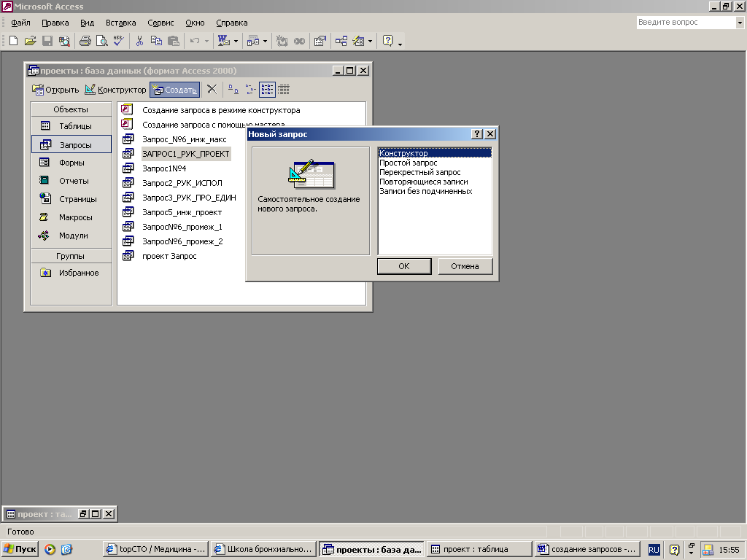Viewport: 747px width, 560px height.
Task: Click the Properties toolbar icon
Action: click(320, 41)
